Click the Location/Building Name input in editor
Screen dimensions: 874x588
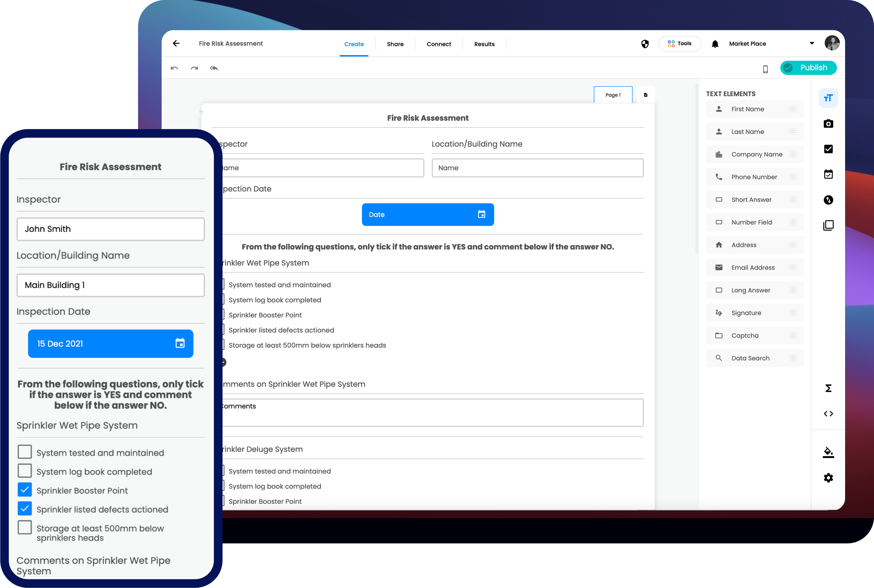point(537,168)
